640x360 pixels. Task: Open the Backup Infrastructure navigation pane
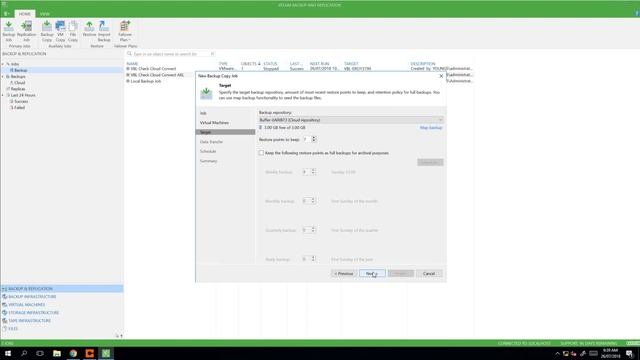(x=62, y=297)
